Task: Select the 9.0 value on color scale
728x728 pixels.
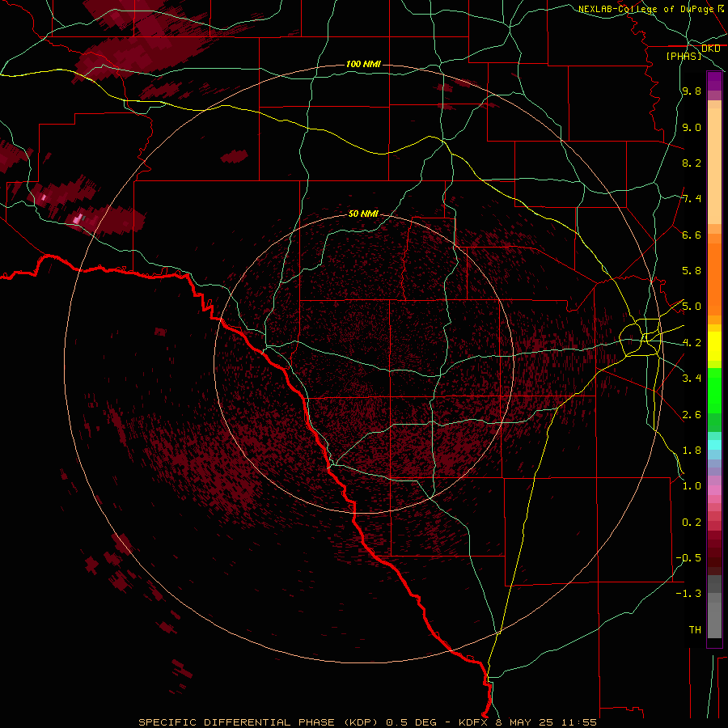Action: [692, 127]
